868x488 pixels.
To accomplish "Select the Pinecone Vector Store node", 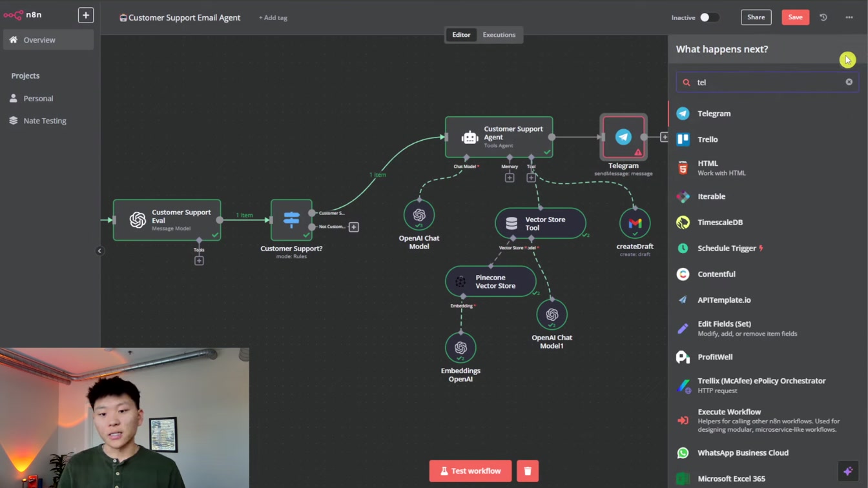I will click(x=490, y=281).
